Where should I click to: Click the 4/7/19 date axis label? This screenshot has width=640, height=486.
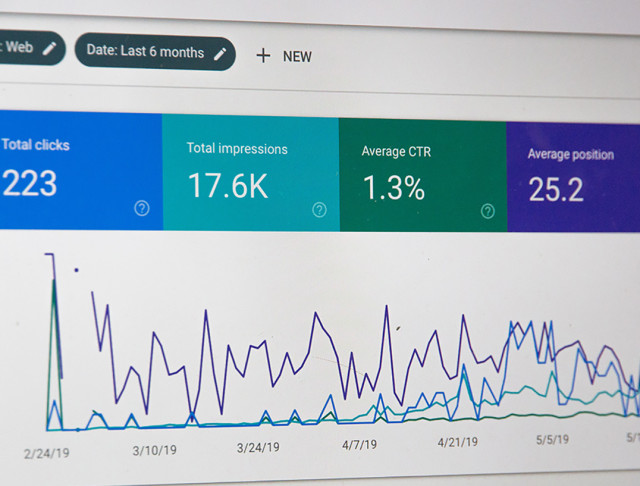click(x=361, y=443)
